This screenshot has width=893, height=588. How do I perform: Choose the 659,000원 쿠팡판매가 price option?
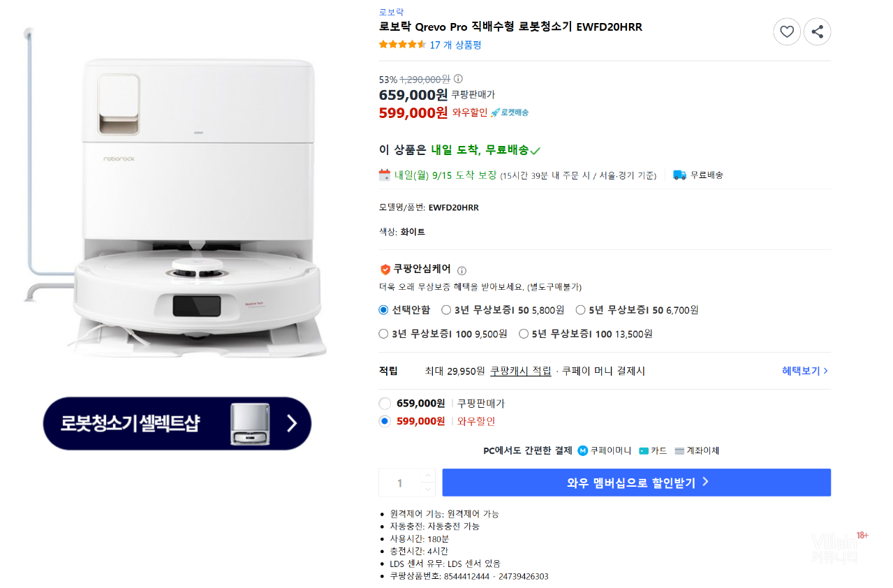(385, 404)
